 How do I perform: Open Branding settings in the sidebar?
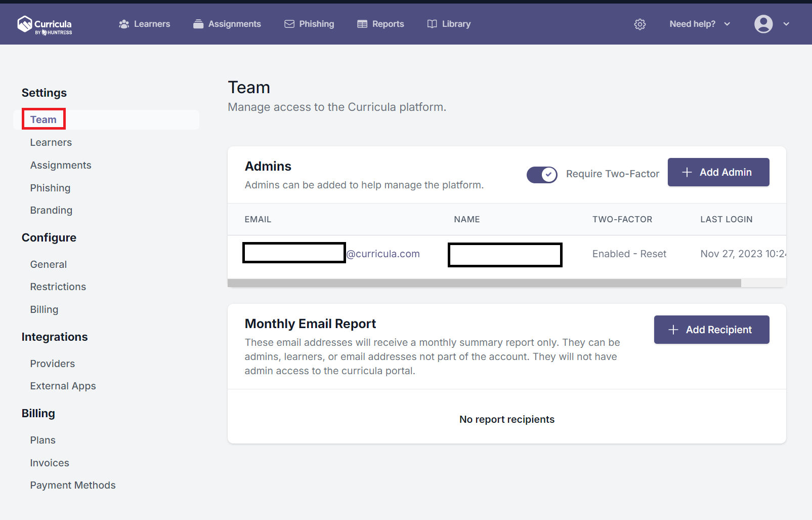51,210
